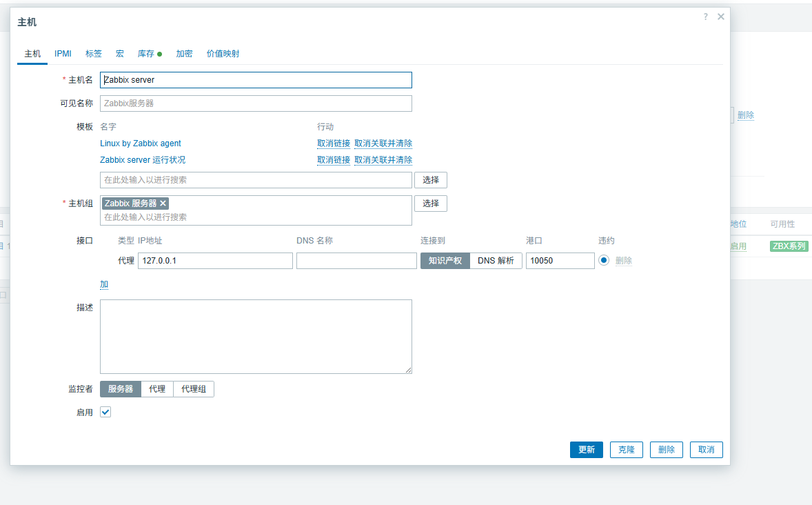Click 取消关联并清除 for Zabbix server 运行状况

pyautogui.click(x=383, y=159)
